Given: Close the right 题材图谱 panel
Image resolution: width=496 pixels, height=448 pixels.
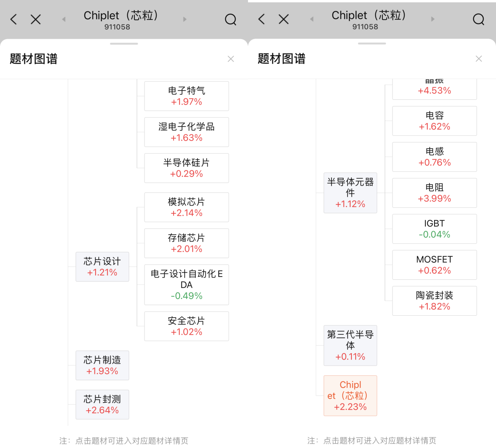Looking at the screenshot, I should pyautogui.click(x=478, y=59).
